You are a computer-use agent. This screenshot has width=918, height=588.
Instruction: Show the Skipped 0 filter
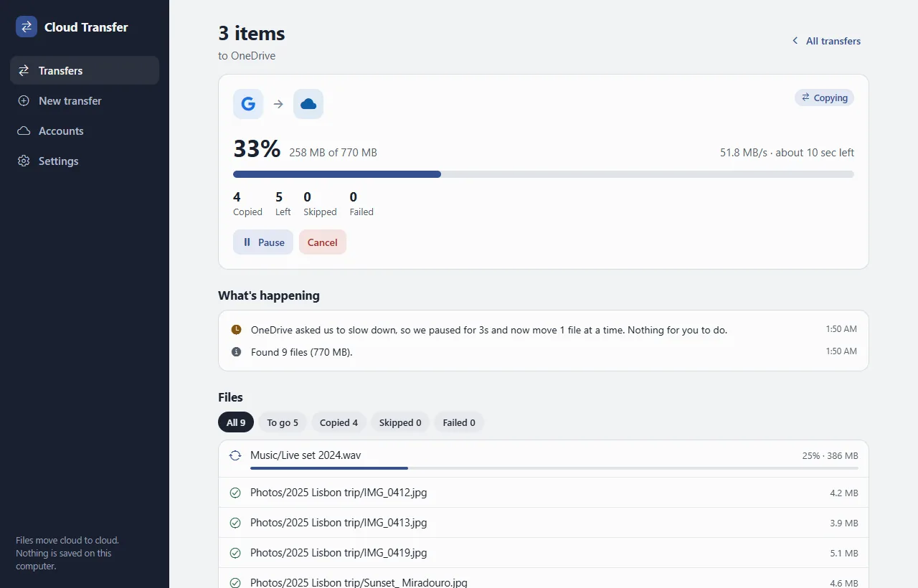400,422
